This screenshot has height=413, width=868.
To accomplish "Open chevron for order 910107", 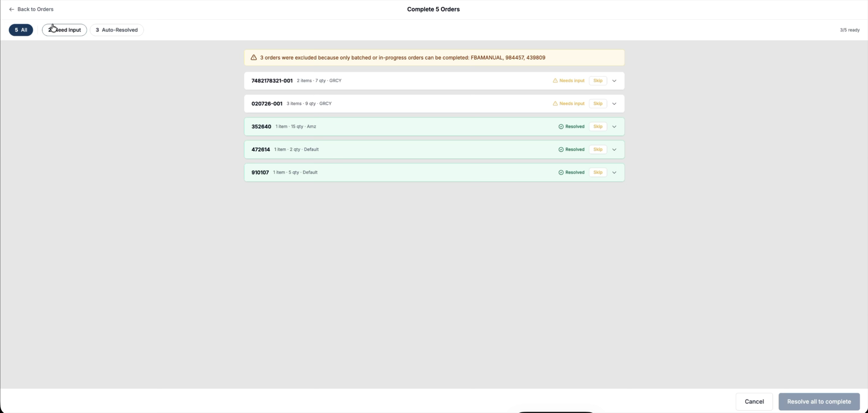I will pos(614,172).
